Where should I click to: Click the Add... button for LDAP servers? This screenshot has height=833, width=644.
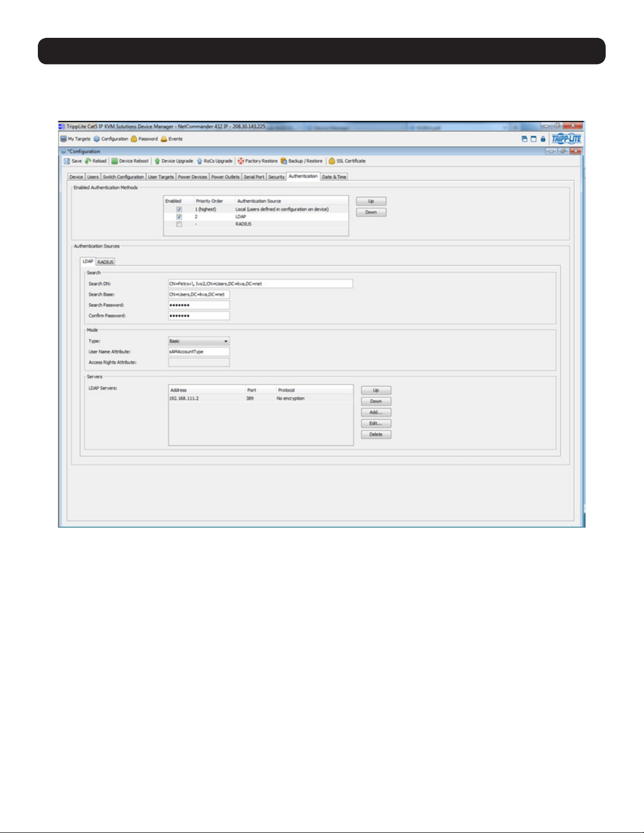click(x=376, y=413)
